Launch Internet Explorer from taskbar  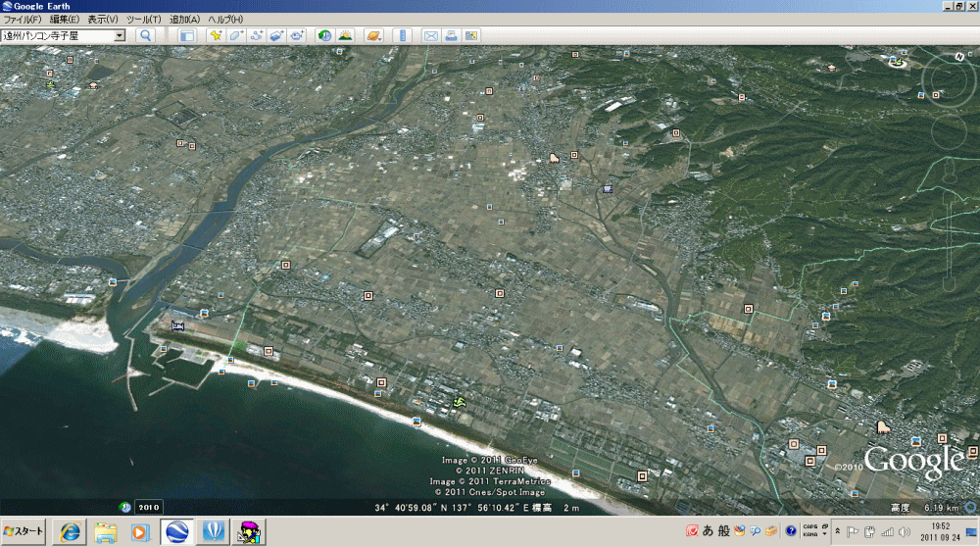(x=70, y=532)
